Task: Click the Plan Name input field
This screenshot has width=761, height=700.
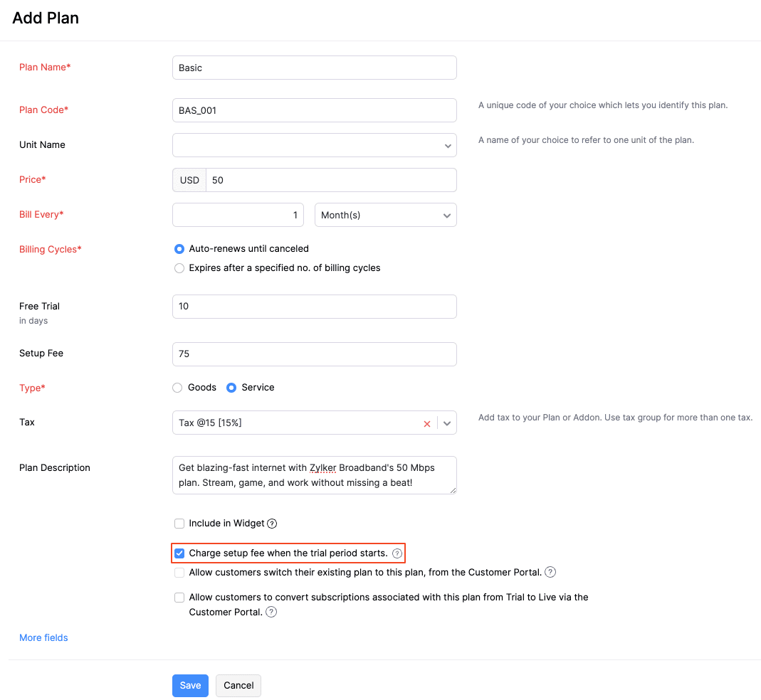Action: 314,67
